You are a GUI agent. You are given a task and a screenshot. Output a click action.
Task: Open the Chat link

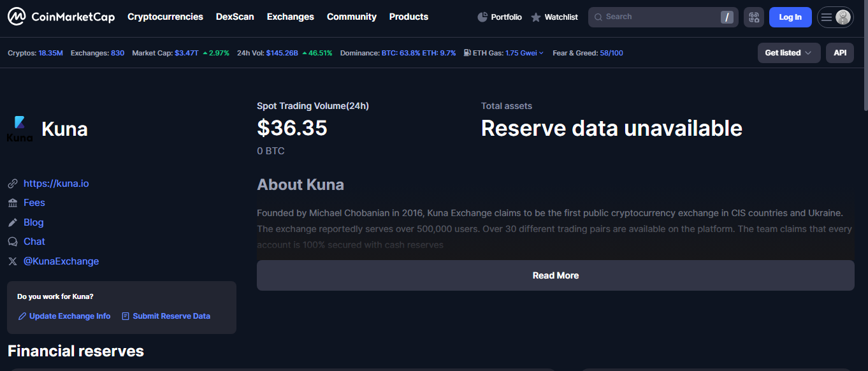[x=34, y=242]
